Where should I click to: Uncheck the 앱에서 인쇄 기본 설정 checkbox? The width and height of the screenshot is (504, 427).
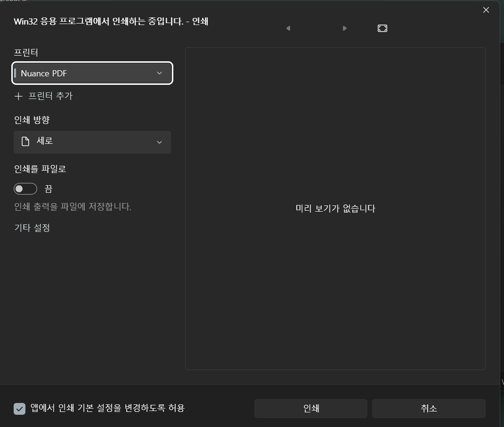click(x=19, y=409)
